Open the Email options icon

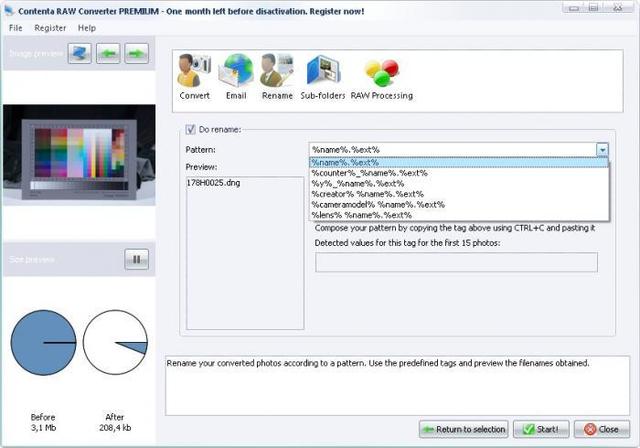coord(236,77)
